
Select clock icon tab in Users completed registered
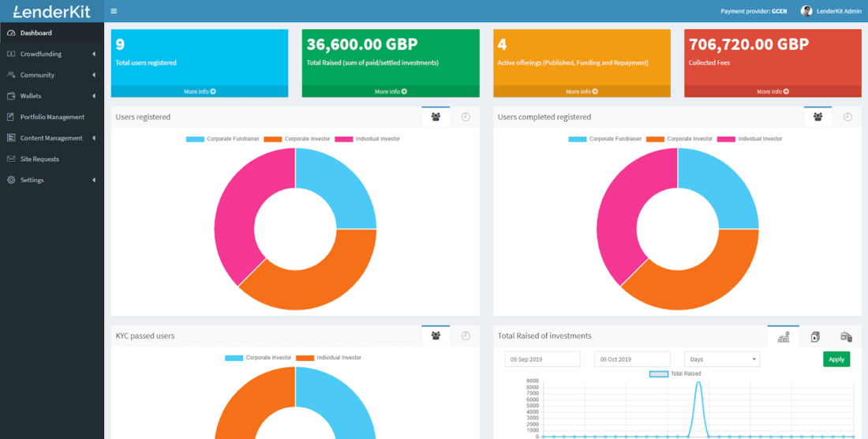coord(847,117)
